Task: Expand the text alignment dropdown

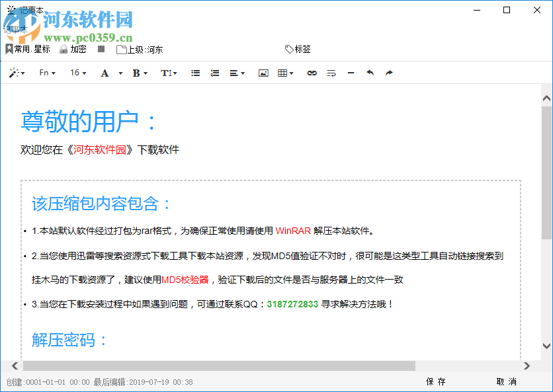Action: [x=235, y=73]
